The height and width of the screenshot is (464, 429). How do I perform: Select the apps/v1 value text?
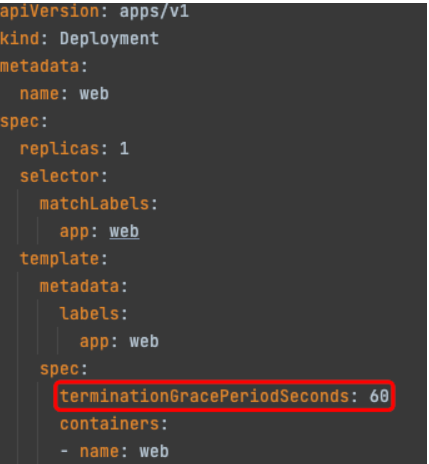pos(154,12)
